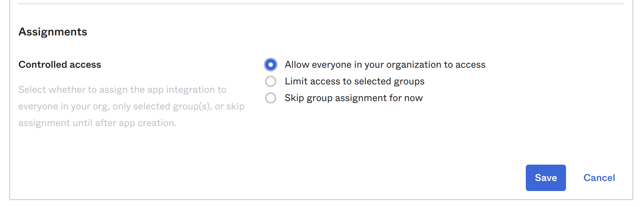Click the radio circle beside "Limit access to selected groups"
Screen dimensions: 644x207
pos(271,81)
